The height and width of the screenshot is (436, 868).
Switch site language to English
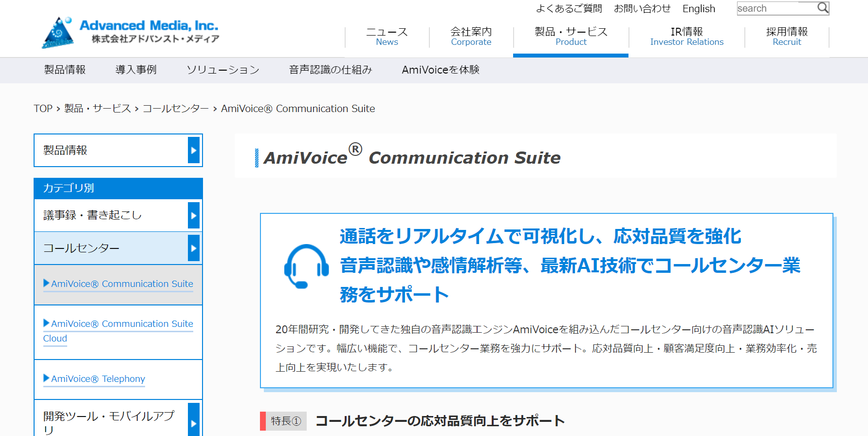coord(699,9)
